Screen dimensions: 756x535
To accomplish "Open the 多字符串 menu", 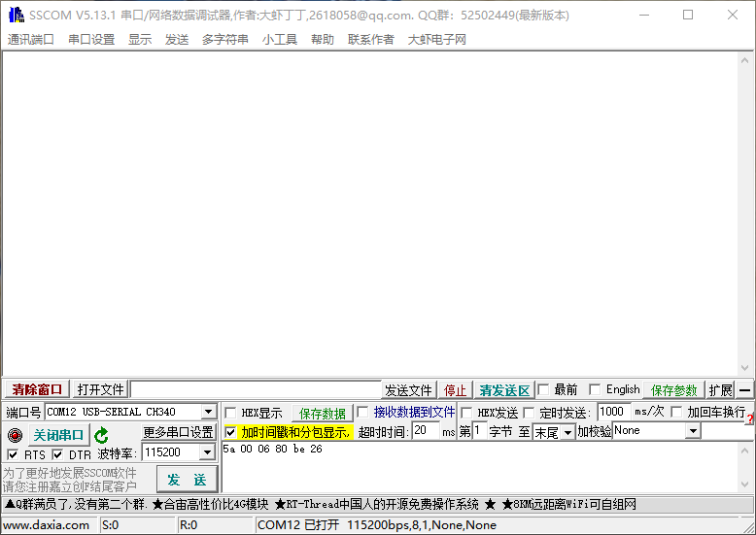I will click(225, 40).
